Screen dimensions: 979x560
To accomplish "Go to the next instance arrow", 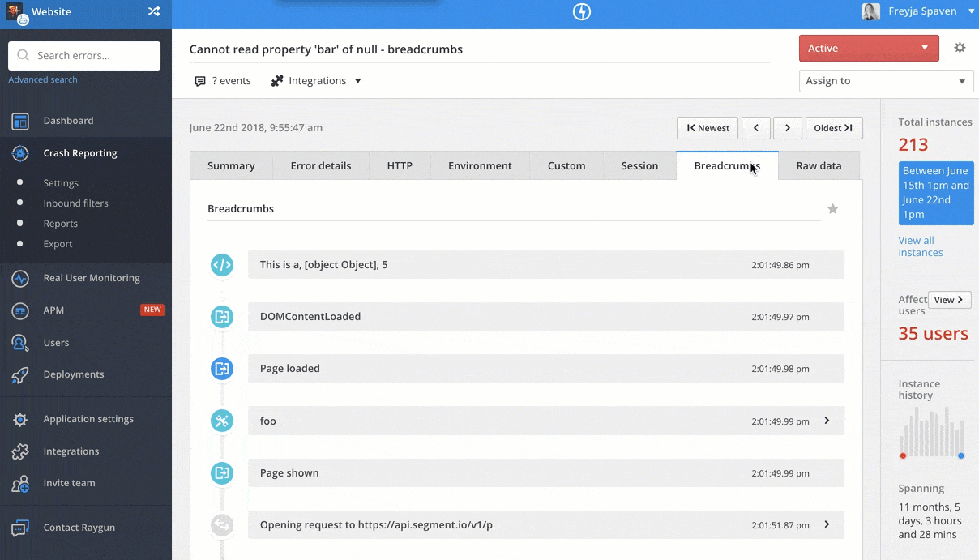I will click(x=788, y=128).
